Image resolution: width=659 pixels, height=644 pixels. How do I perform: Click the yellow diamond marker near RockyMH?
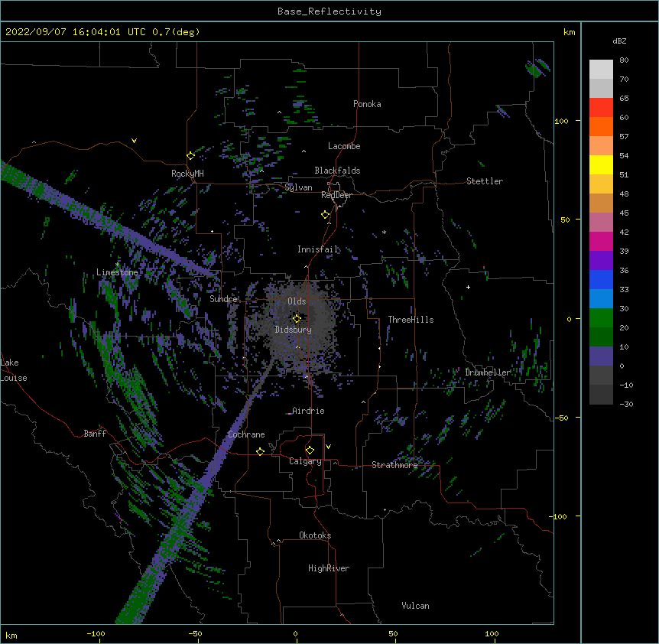click(191, 156)
